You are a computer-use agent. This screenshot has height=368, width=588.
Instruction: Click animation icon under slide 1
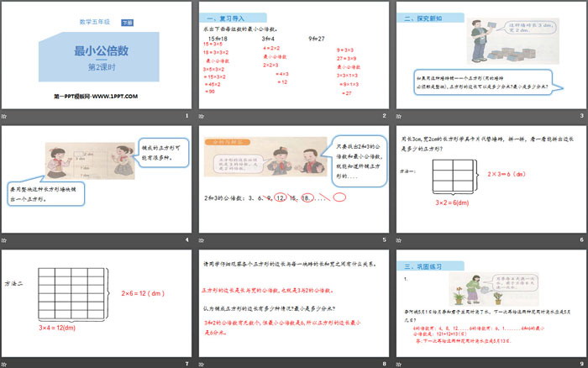tap(6, 114)
